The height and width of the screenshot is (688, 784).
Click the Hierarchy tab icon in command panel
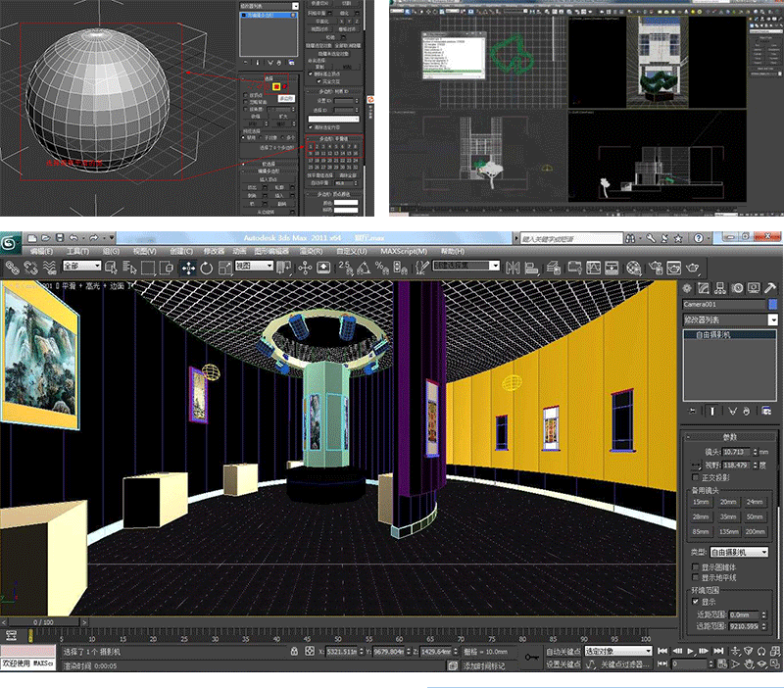[720, 287]
